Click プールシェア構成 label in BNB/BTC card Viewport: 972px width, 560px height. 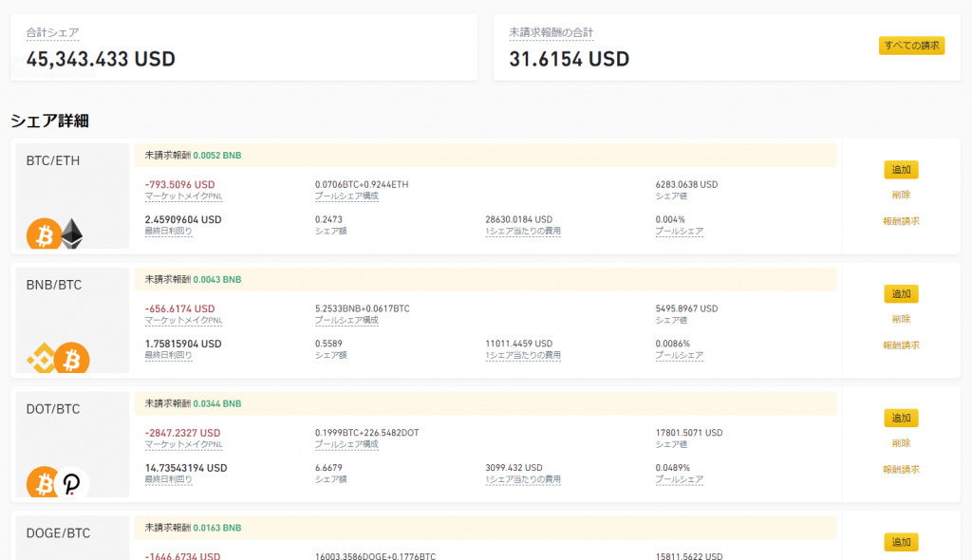pyautogui.click(x=346, y=320)
